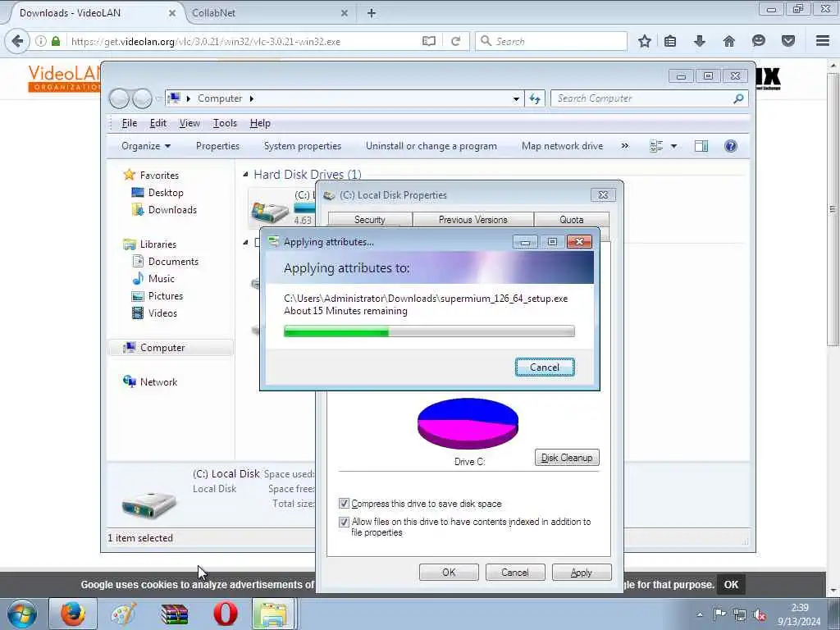The height and width of the screenshot is (630, 840).
Task: Click Apply in Local Disk Properties
Action: pyautogui.click(x=582, y=572)
